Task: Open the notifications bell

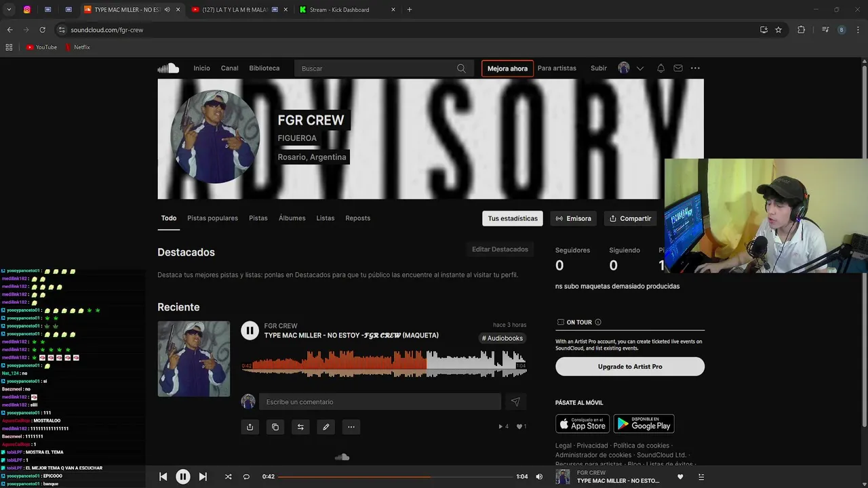Action: (660, 68)
